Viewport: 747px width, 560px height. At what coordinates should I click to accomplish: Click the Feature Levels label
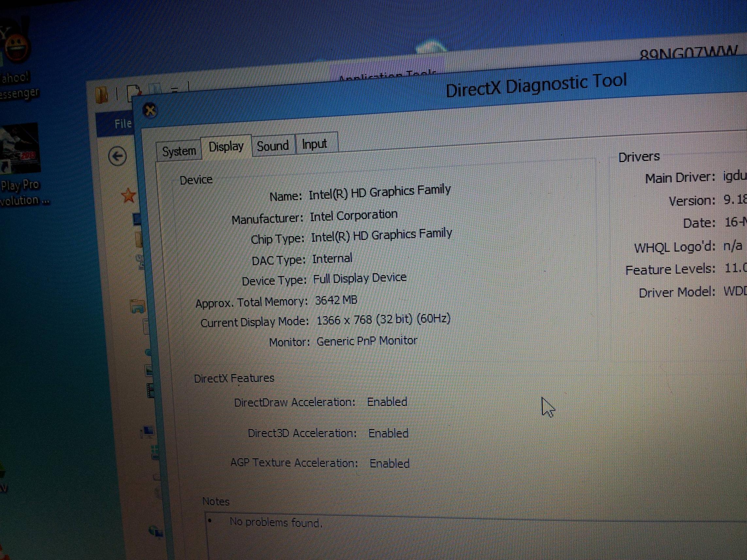point(671,270)
